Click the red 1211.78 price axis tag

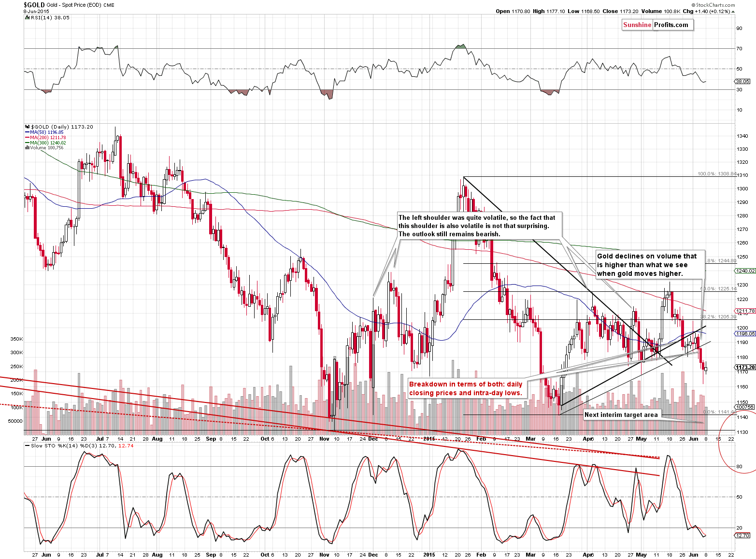745,311
